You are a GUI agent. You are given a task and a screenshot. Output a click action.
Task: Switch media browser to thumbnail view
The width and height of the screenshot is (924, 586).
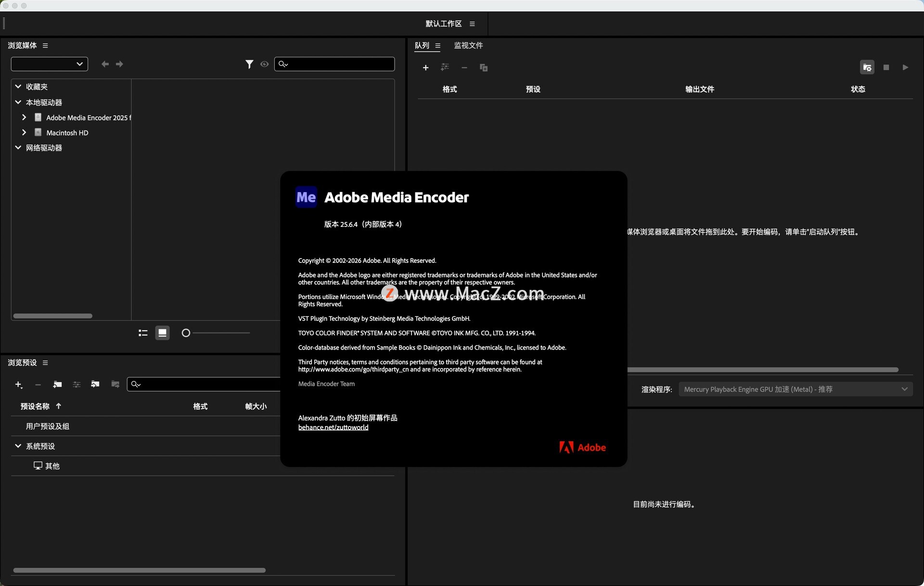tap(162, 333)
